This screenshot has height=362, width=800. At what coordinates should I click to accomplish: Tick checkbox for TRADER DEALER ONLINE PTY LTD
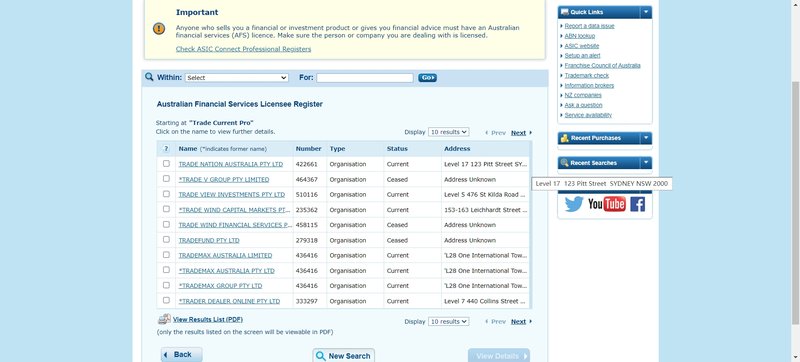[166, 300]
